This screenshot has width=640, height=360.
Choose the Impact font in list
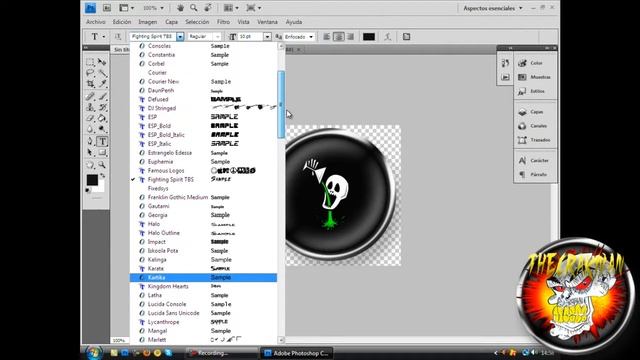(x=203, y=242)
